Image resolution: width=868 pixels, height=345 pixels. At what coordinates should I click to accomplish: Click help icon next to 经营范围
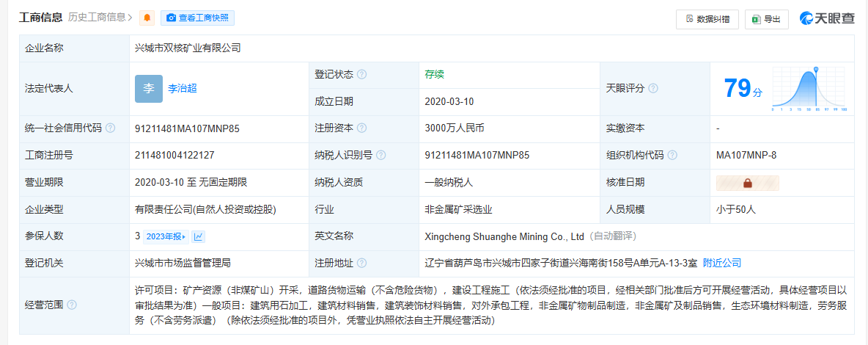tap(71, 305)
